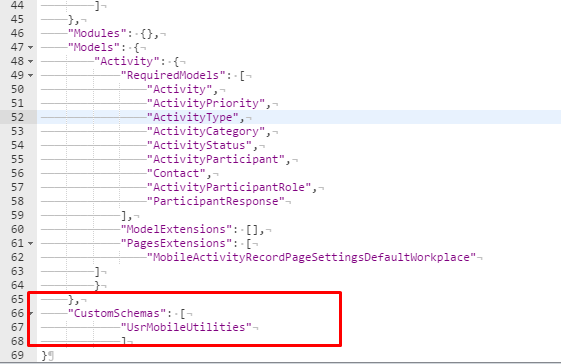Click line number 46 in gutter

(x=18, y=33)
